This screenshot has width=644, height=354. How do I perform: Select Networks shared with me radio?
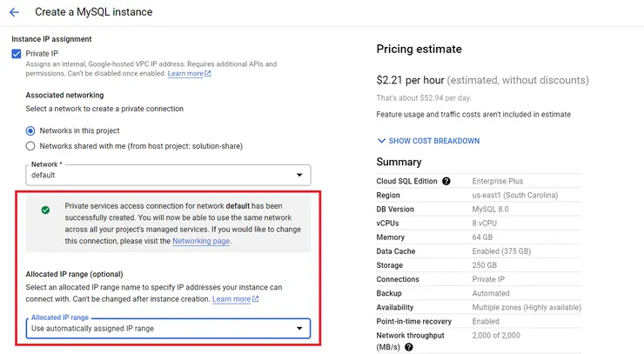coord(31,146)
